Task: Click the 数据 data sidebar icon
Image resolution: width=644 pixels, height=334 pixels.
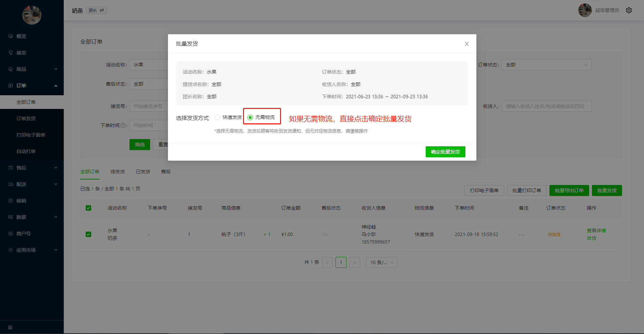Action: [11, 217]
